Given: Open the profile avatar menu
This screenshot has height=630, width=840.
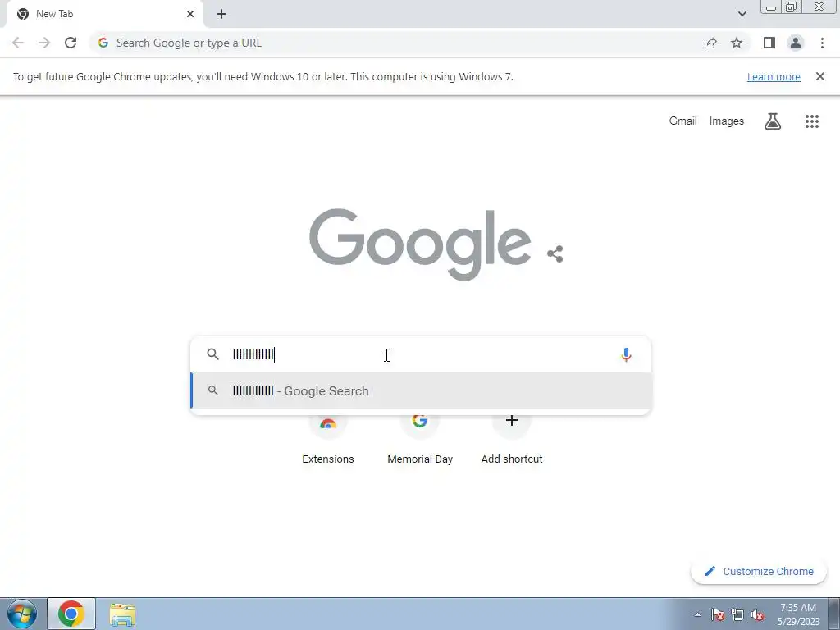Looking at the screenshot, I should click(x=796, y=43).
